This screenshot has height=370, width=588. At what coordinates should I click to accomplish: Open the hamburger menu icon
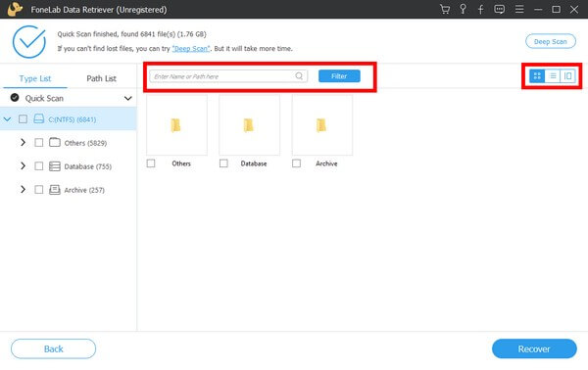click(x=519, y=9)
